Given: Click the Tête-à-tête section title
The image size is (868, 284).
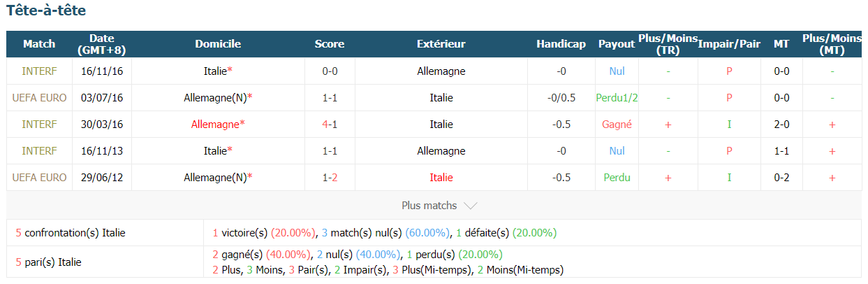Looking at the screenshot, I should click(46, 11).
